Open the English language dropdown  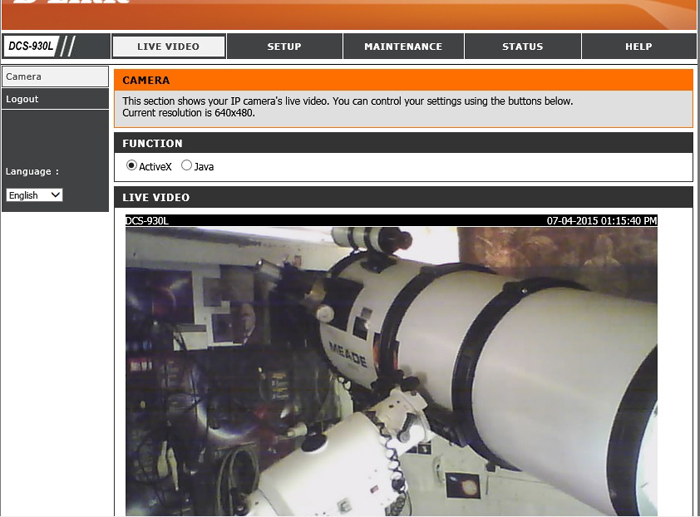click(34, 195)
